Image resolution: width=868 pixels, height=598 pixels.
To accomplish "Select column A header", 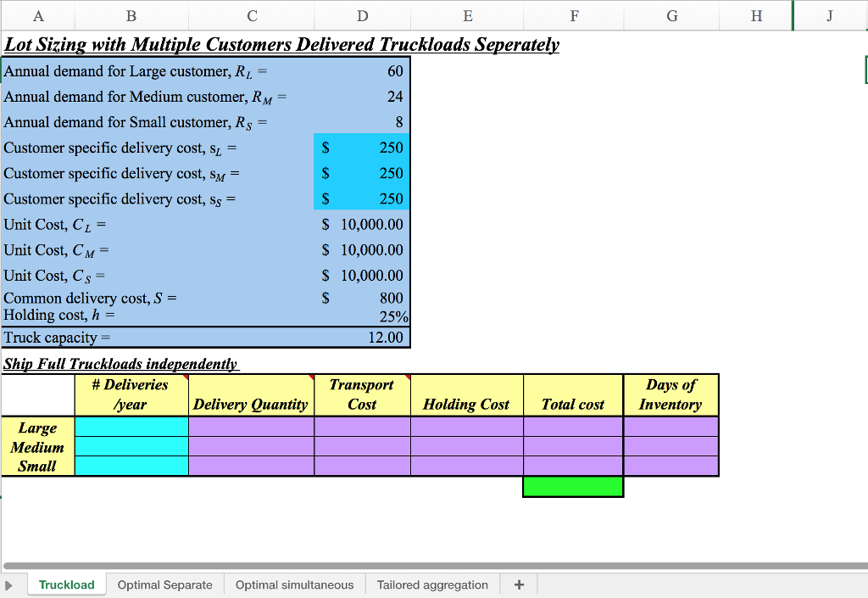I will (x=38, y=15).
